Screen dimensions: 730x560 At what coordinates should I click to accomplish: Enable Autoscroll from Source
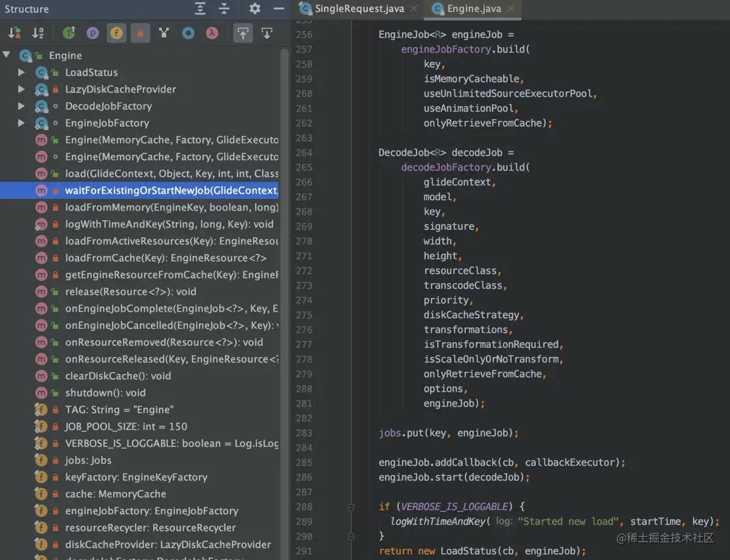click(x=266, y=33)
